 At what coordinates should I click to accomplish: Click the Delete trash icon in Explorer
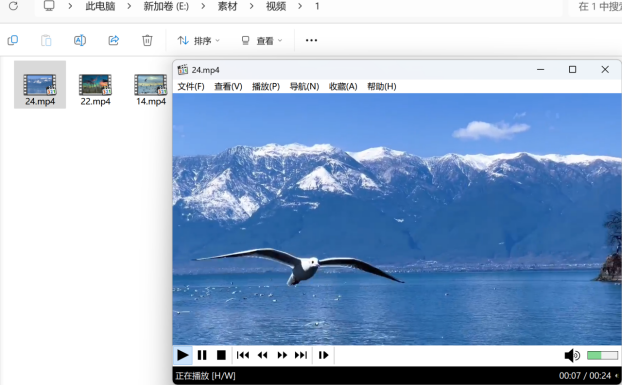(147, 40)
